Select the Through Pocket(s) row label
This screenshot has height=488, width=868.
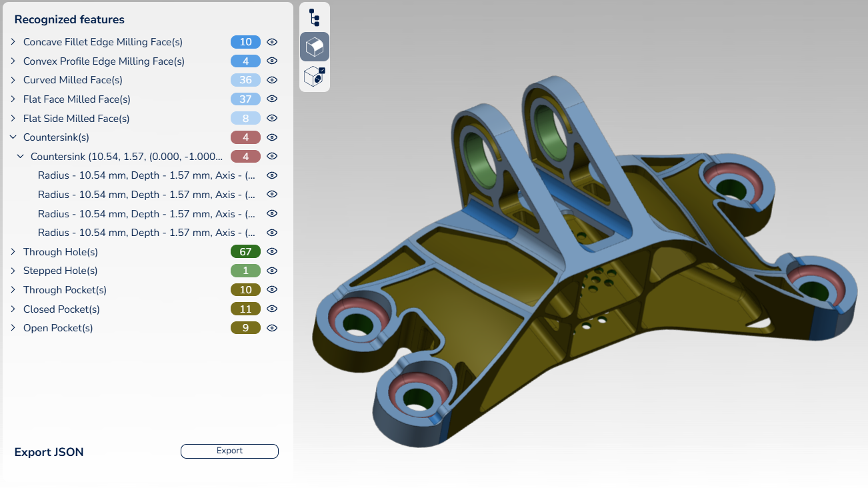(65, 290)
